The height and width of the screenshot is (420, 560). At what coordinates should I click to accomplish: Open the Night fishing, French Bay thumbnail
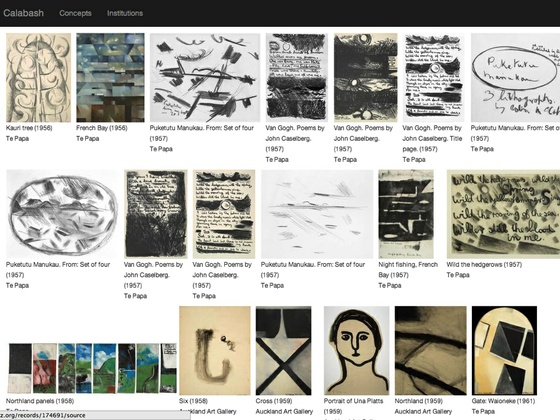tap(406, 214)
